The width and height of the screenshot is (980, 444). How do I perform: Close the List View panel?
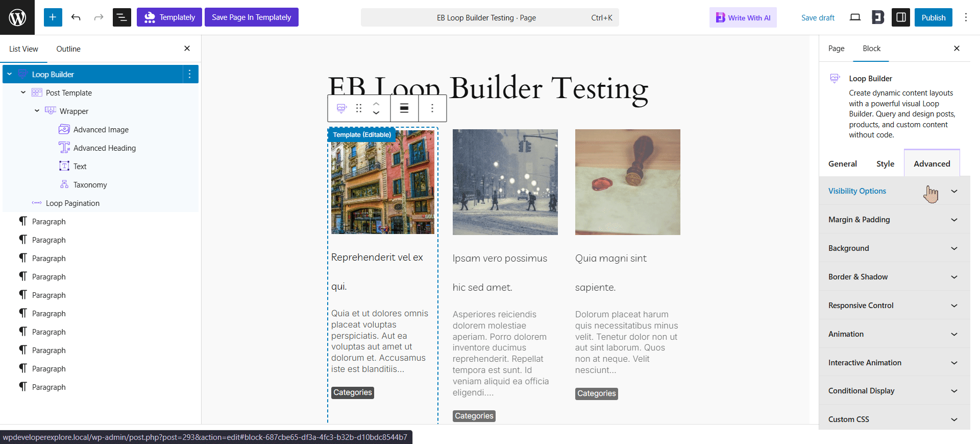pos(187,49)
